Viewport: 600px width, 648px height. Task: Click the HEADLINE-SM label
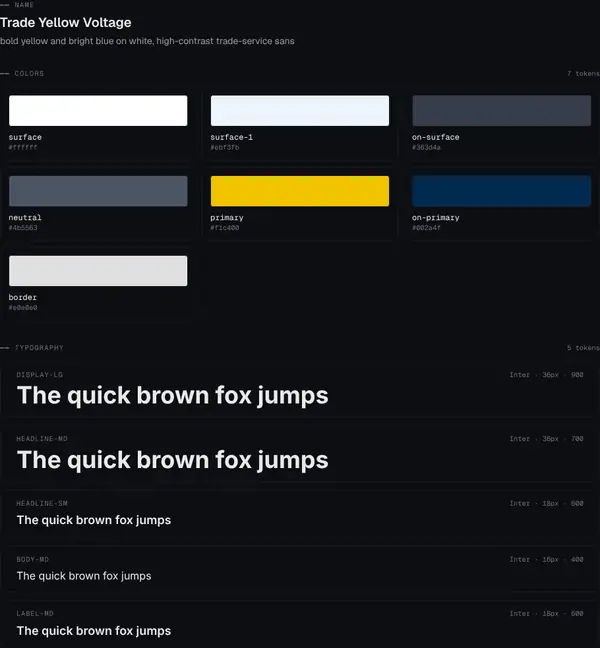(x=42, y=503)
